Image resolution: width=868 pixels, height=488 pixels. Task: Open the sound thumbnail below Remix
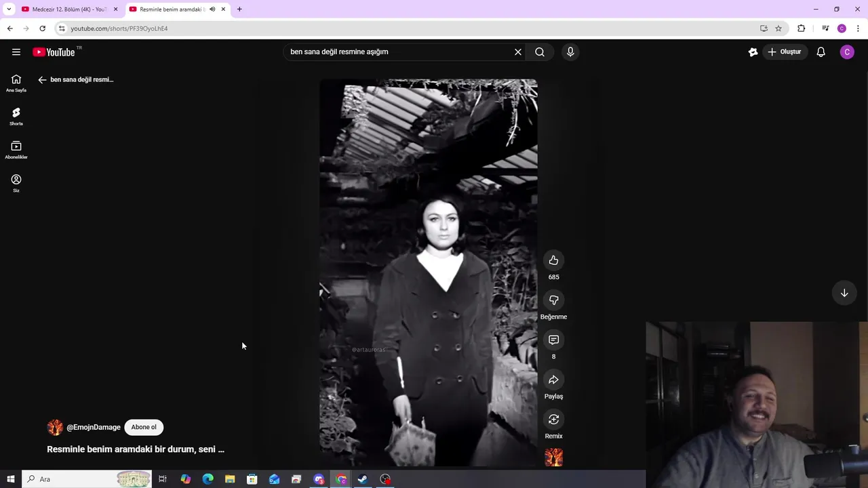click(x=553, y=457)
